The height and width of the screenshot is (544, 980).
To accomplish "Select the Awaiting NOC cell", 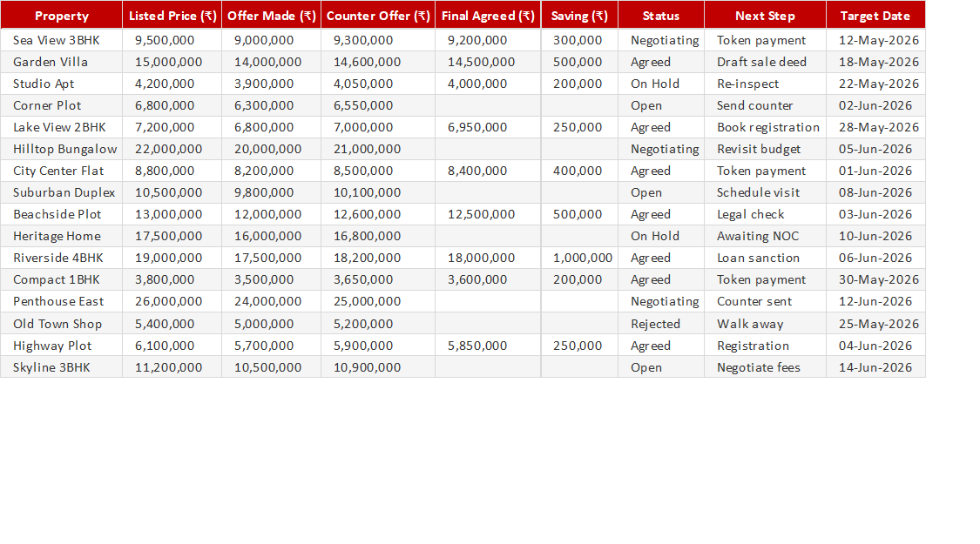I will 765,236.
